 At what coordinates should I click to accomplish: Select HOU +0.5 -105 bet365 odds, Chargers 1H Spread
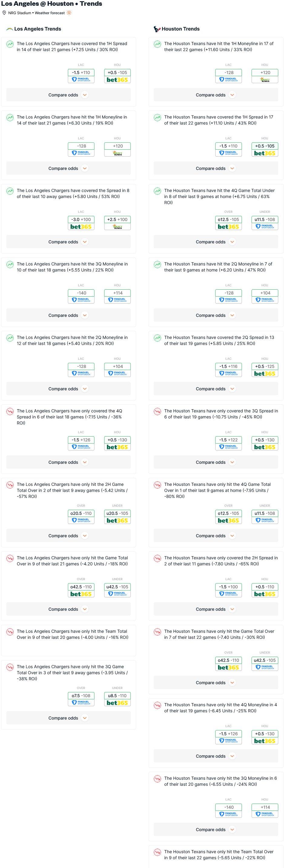(x=117, y=76)
